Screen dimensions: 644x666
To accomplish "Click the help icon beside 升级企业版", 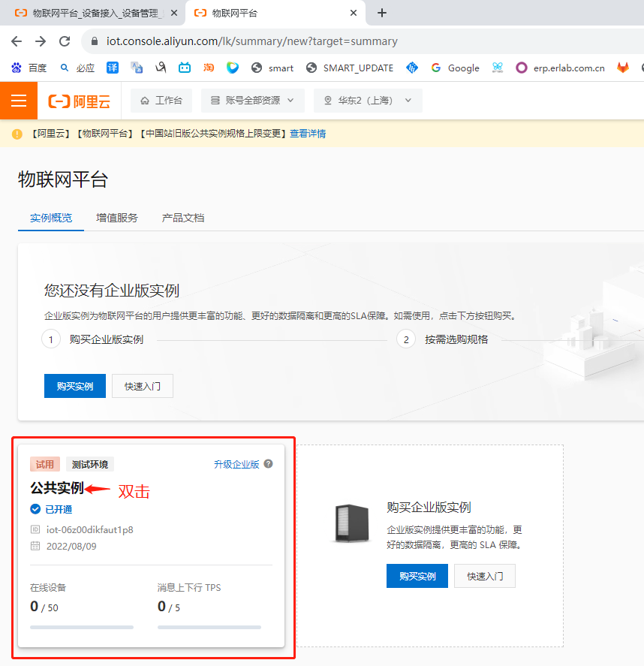I will point(268,464).
